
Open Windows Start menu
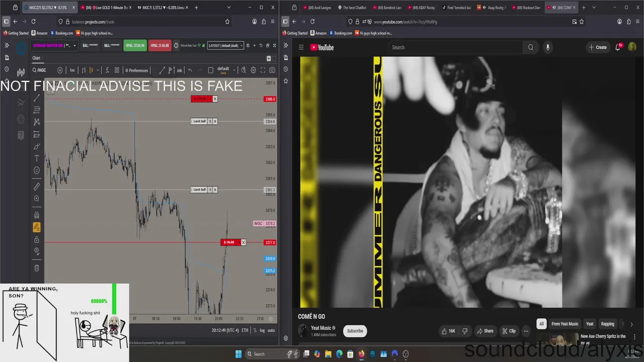point(238,354)
